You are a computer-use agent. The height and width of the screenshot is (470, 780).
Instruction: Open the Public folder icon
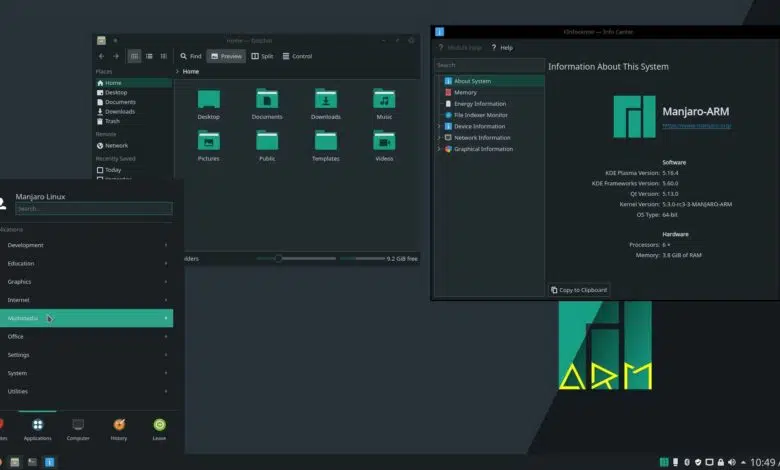tap(267, 146)
